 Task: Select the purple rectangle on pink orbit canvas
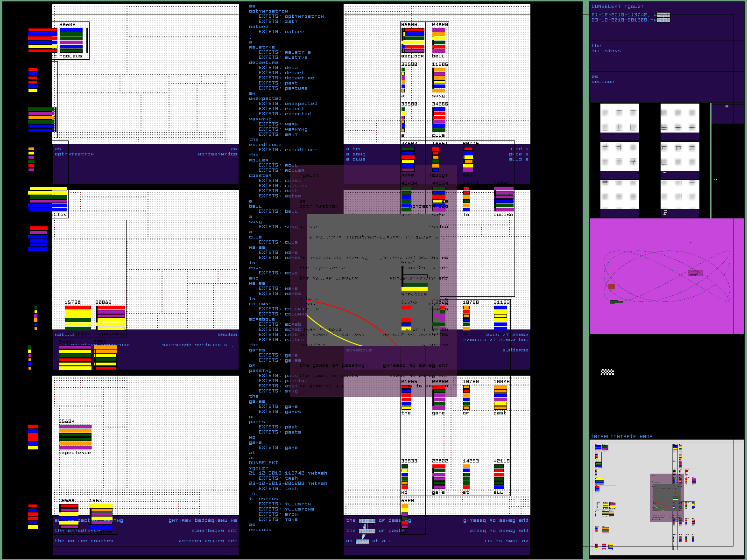click(695, 273)
